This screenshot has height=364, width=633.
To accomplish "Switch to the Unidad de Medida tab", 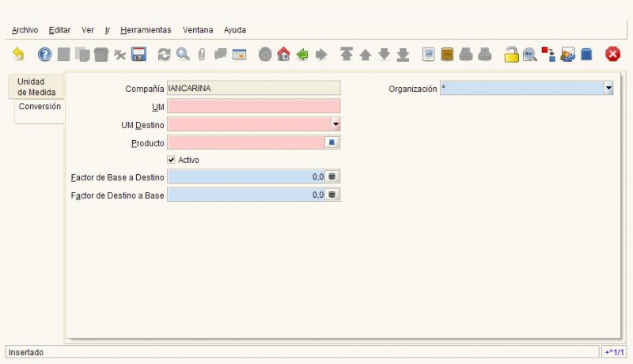I will tap(36, 87).
